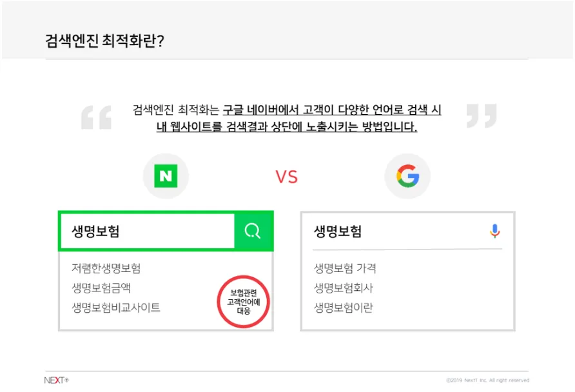The height and width of the screenshot is (392, 575).
Task: Tap the Google voice search microphone
Action: pyautogui.click(x=494, y=231)
